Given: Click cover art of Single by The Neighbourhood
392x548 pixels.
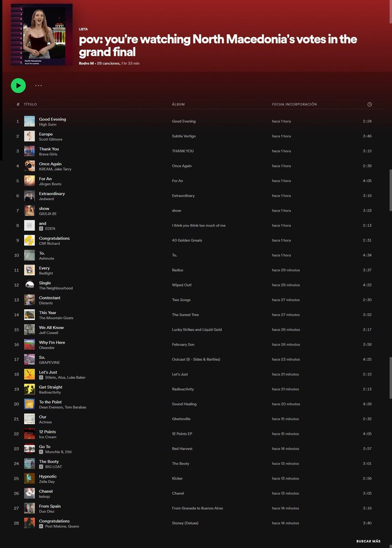Looking at the screenshot, I should click(x=29, y=285).
